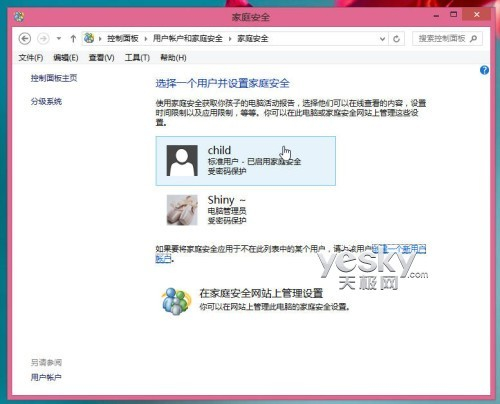Open 用户帐户 link at bottom left
This screenshot has height=404, width=500.
46,377
